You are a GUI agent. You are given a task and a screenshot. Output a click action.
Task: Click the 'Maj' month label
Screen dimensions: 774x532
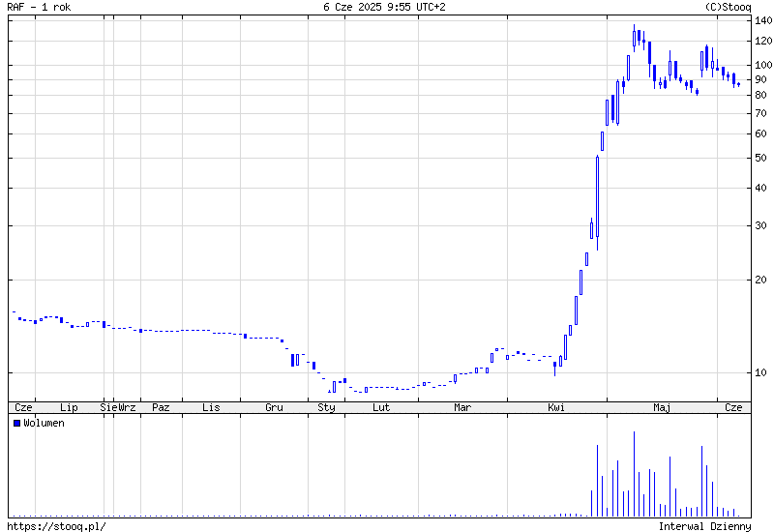tap(662, 407)
